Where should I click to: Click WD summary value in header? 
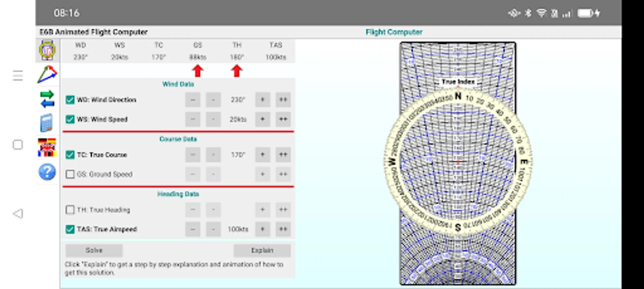pos(80,57)
